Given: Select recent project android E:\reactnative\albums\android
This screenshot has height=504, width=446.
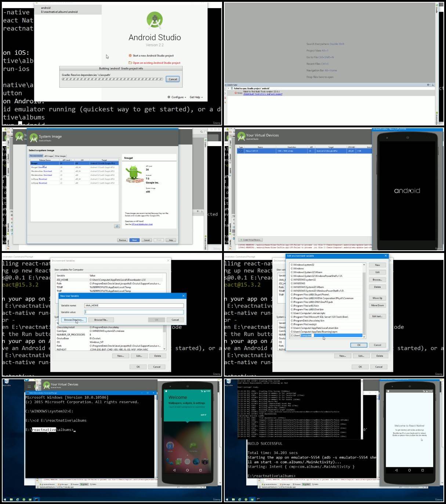Looking at the screenshot, I should pyautogui.click(x=68, y=10).
